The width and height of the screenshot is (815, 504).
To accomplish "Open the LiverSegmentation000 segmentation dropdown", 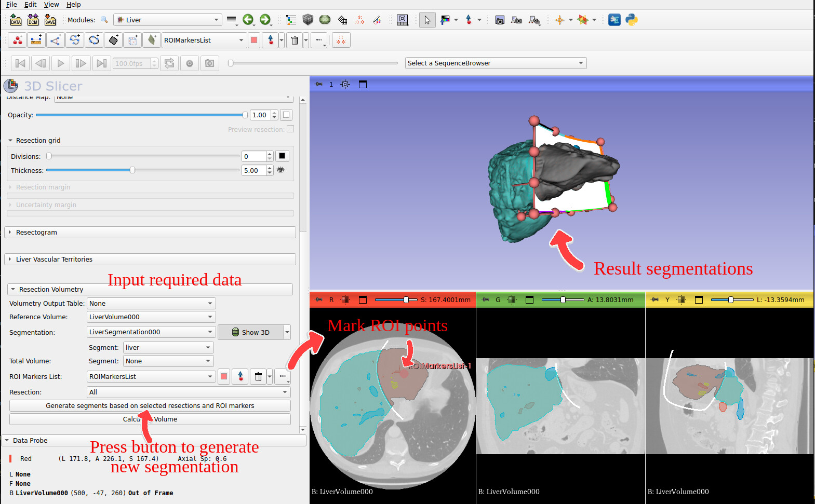I will point(151,332).
